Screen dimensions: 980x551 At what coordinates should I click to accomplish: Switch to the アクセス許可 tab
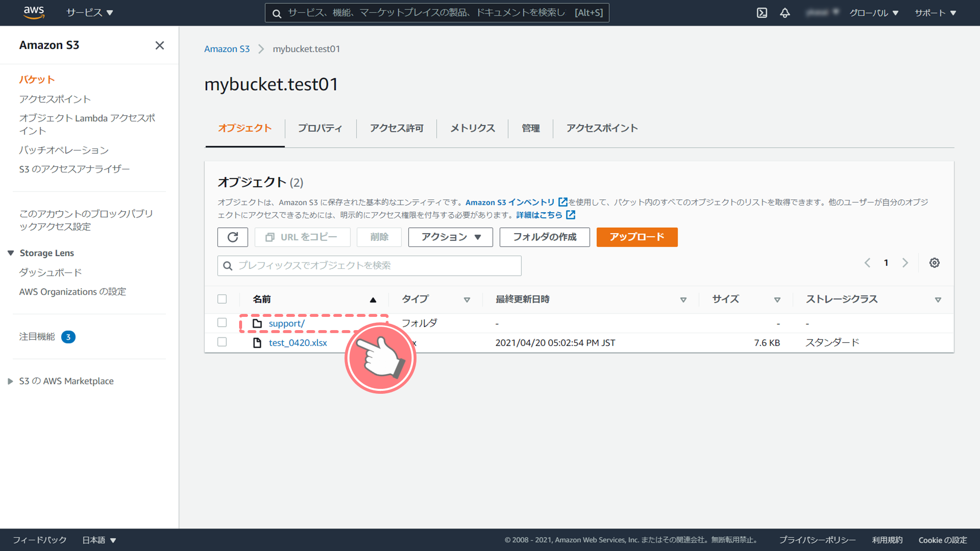396,128
